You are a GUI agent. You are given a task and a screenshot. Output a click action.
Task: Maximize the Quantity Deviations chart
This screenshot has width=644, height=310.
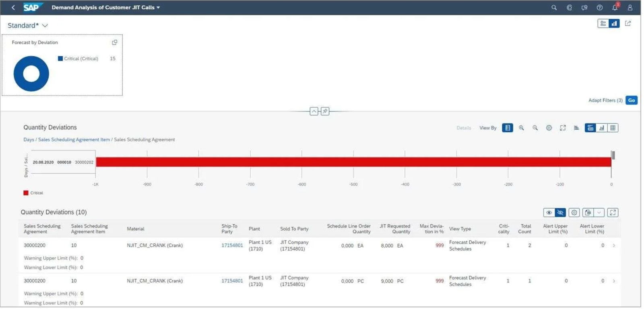point(563,128)
